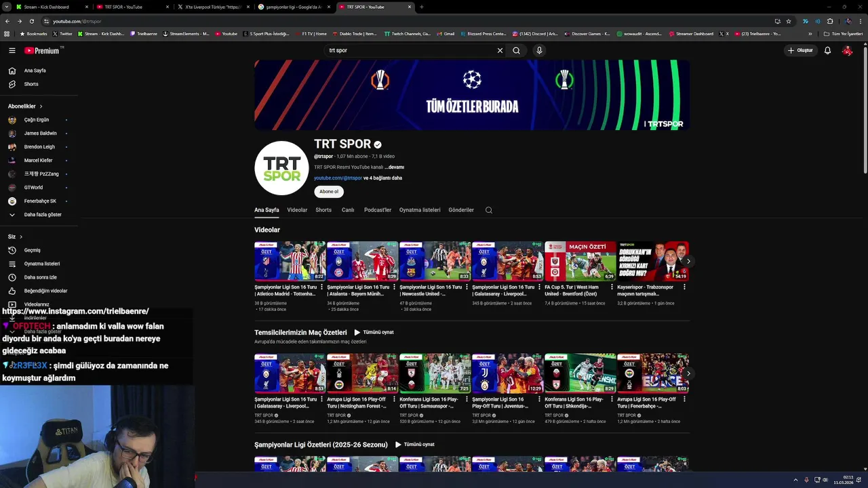Open the hamburger guide menu icon

click(12, 50)
